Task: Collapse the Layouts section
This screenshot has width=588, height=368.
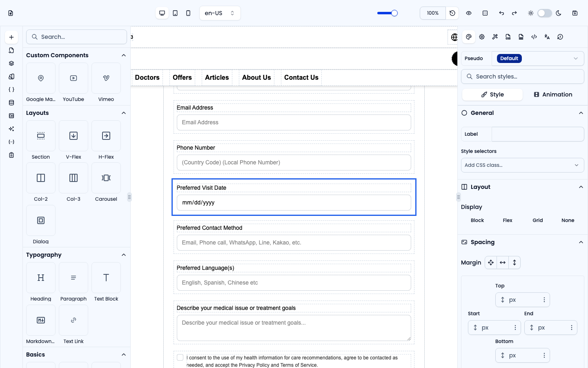Action: 124,113
